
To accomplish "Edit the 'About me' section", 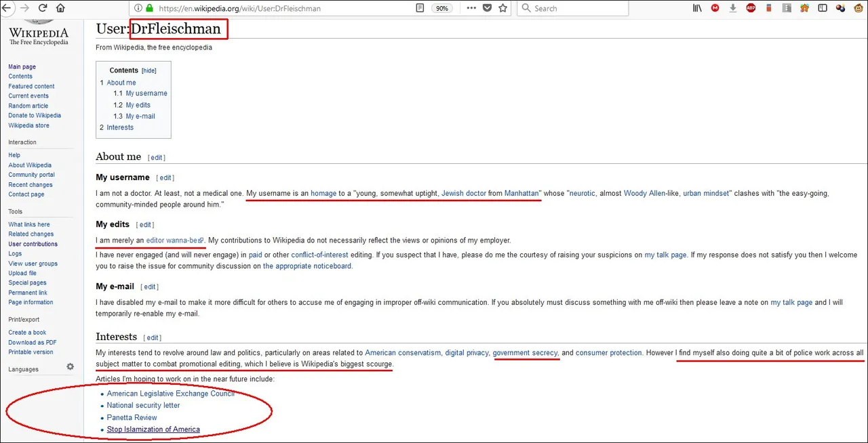I will 157,157.
